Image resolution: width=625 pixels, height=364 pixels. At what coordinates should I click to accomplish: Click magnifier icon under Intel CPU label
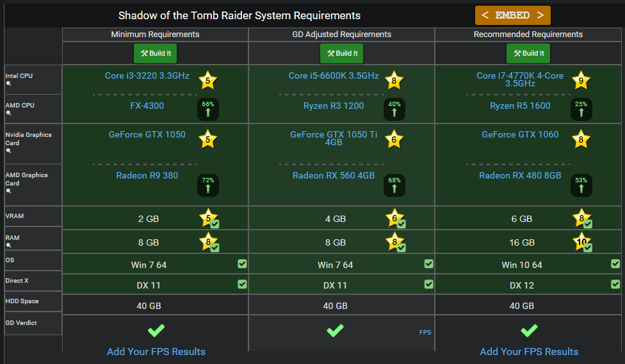click(8, 84)
